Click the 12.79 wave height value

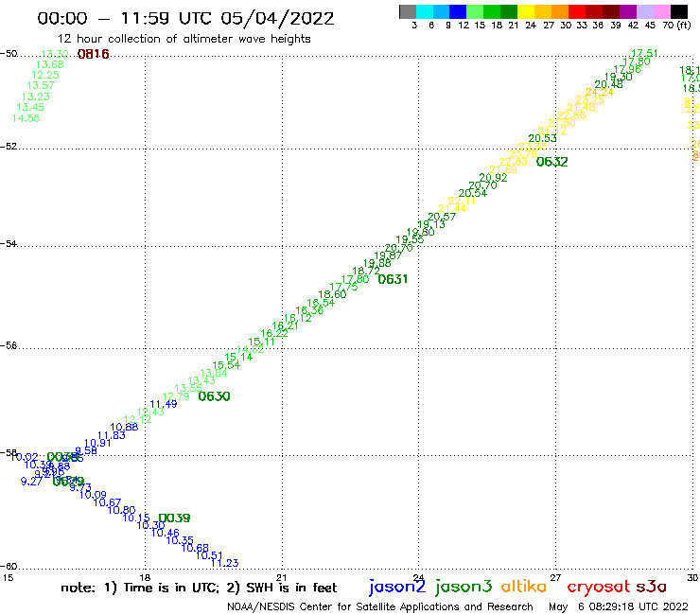(175, 396)
